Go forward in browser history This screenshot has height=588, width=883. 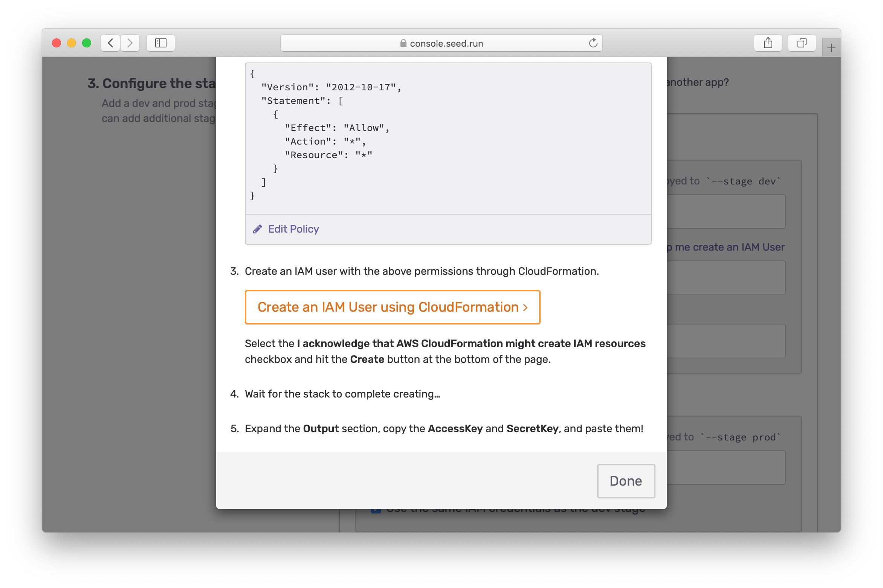[130, 43]
